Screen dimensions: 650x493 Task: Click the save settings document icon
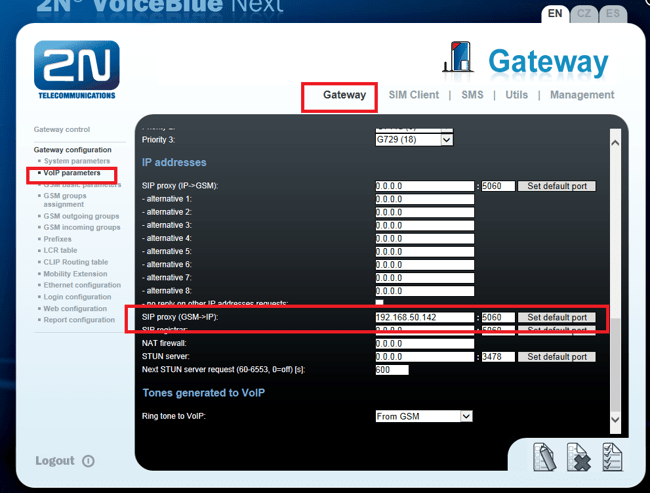click(544, 457)
